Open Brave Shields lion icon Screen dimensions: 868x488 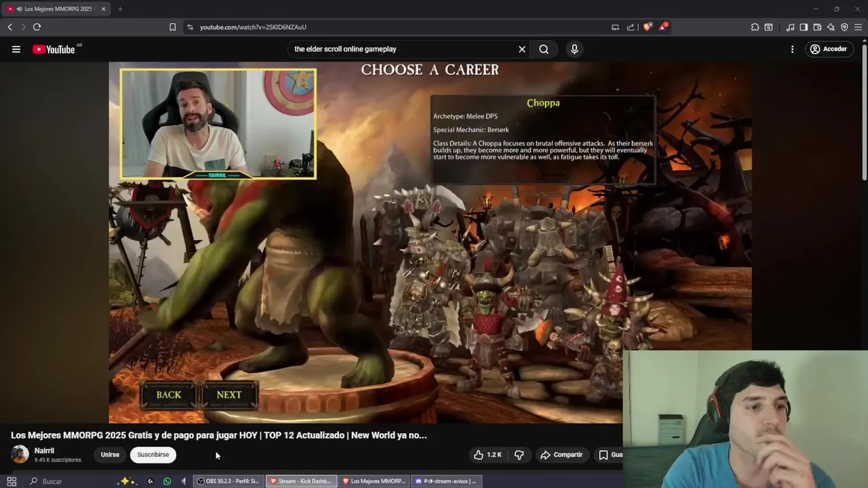tap(648, 27)
